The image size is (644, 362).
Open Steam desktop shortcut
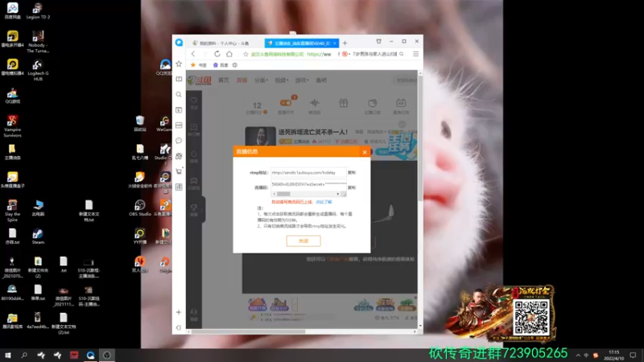click(38, 237)
